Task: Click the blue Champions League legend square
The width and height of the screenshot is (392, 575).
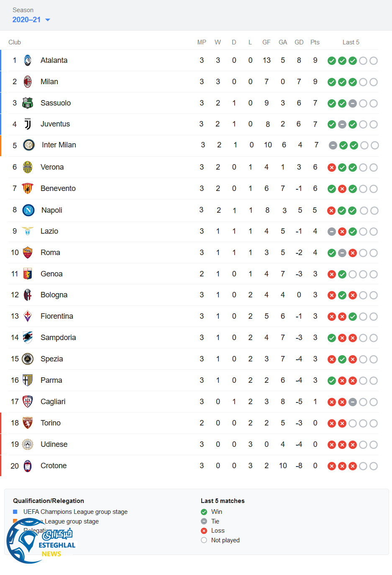Action: (x=15, y=512)
